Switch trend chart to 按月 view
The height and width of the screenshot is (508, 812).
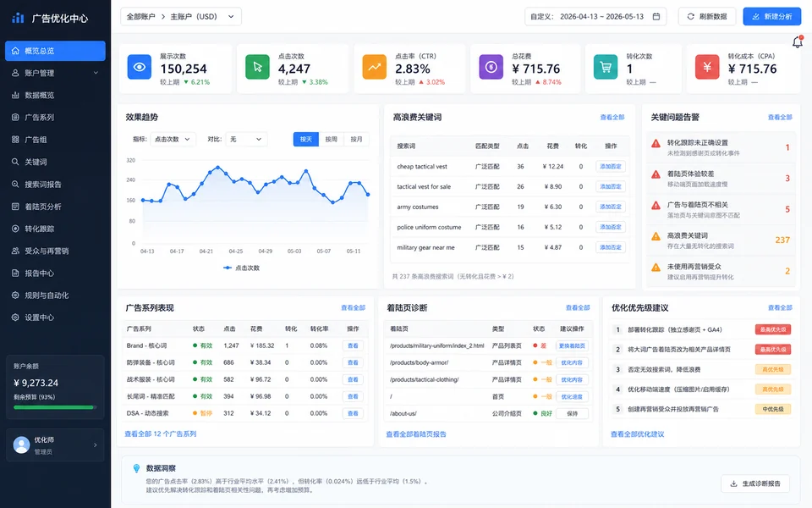pos(356,139)
